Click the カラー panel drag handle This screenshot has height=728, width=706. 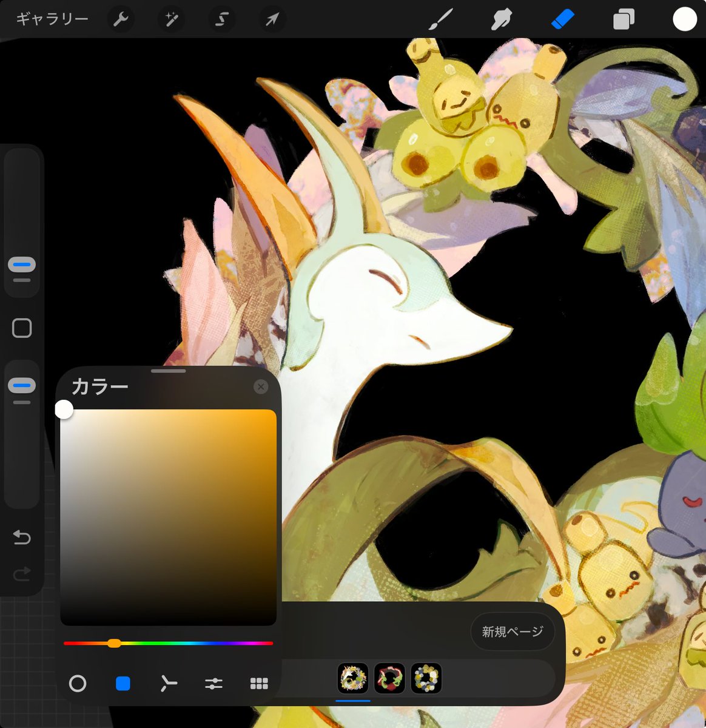[x=169, y=371]
